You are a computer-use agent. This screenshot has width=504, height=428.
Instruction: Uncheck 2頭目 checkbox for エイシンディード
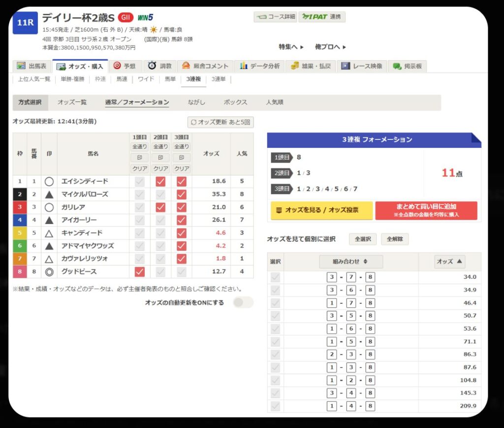pyautogui.click(x=160, y=182)
